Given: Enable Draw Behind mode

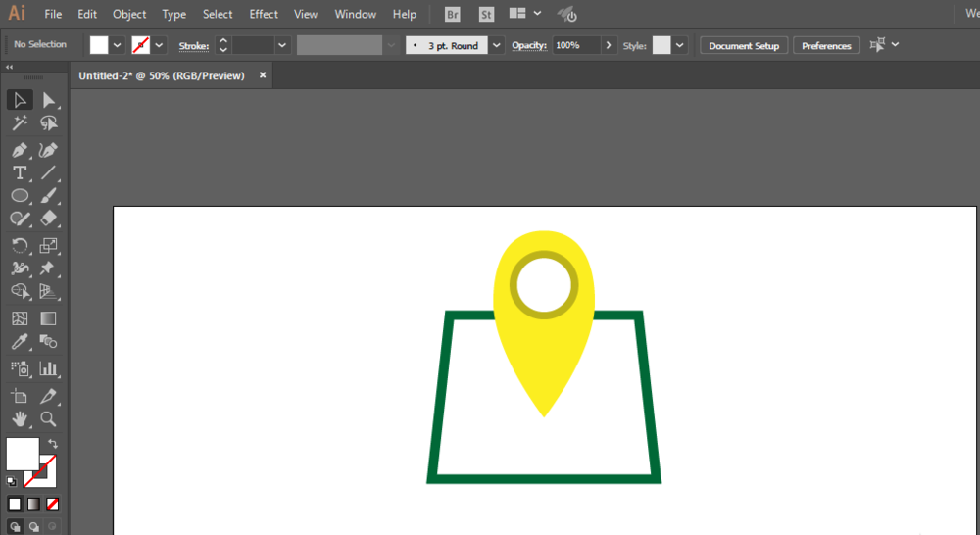Looking at the screenshot, I should coord(33,527).
